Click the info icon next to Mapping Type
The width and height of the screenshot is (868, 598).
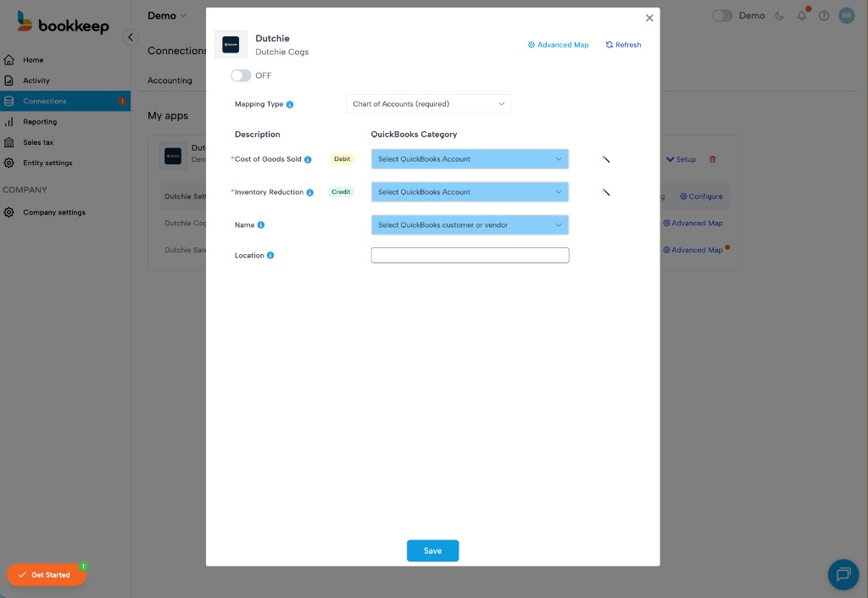tap(290, 105)
